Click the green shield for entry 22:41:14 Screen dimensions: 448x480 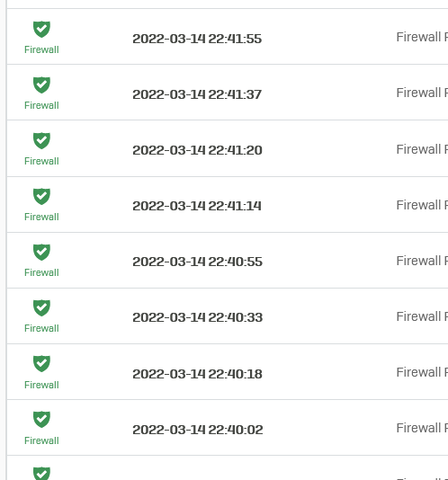pos(41,196)
